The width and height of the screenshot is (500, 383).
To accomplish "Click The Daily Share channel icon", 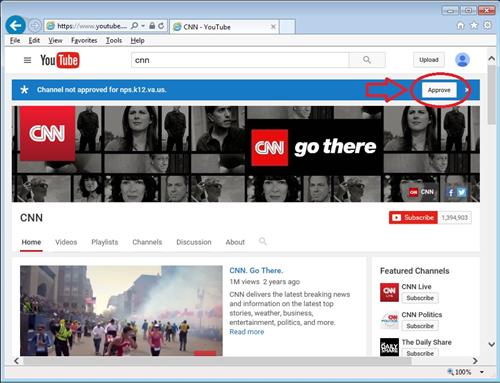I will pyautogui.click(x=389, y=347).
